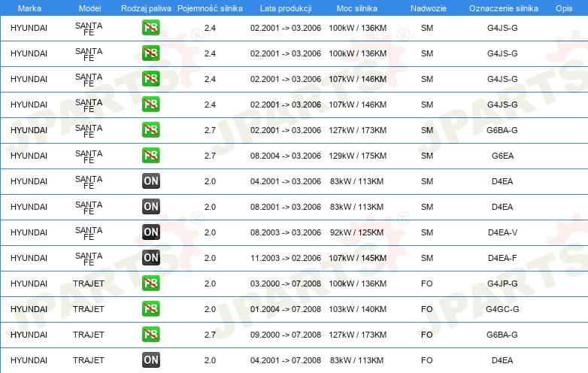Select the ON diesel icon in the D4EA-F row
This screenshot has width=588, height=373.
pyautogui.click(x=151, y=258)
